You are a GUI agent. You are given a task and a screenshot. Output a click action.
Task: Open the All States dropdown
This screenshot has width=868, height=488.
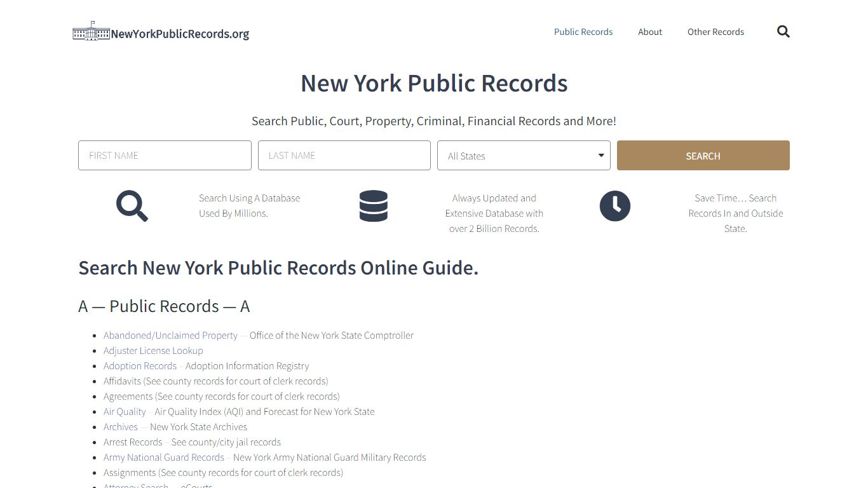tap(523, 155)
